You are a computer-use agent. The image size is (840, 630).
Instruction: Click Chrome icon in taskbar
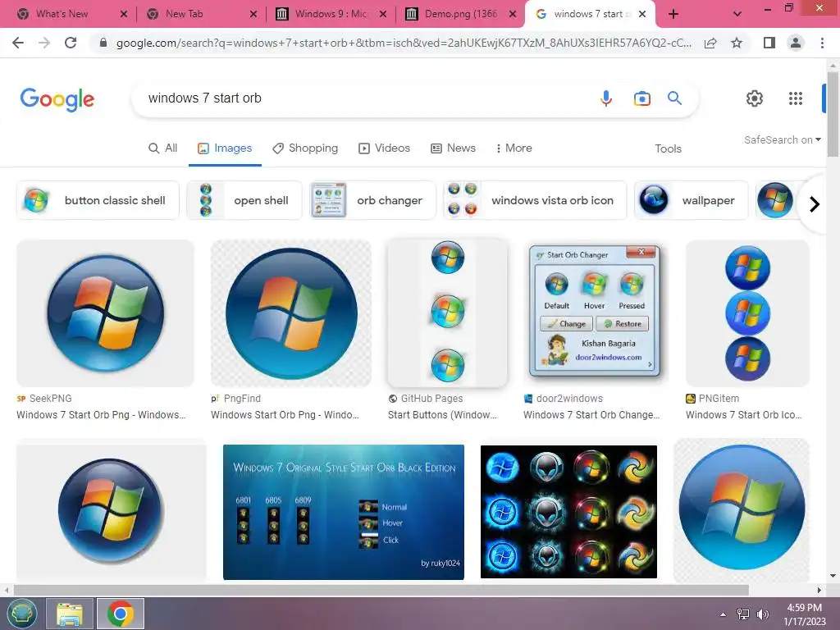pos(121,614)
